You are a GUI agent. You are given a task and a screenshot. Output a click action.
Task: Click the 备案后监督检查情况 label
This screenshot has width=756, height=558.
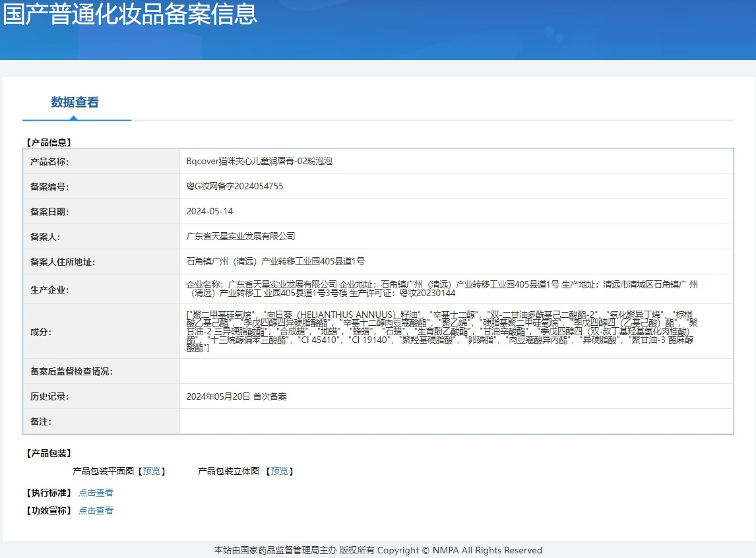[71, 371]
